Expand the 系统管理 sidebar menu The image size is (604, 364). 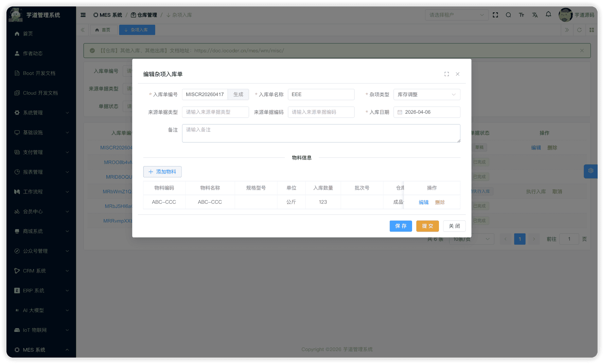41,113
